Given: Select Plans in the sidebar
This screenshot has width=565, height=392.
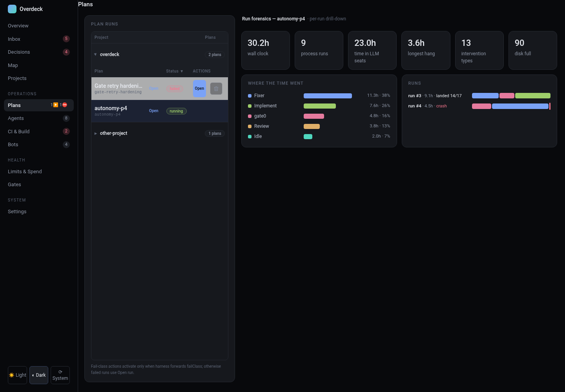Looking at the screenshot, I should tap(39, 105).
